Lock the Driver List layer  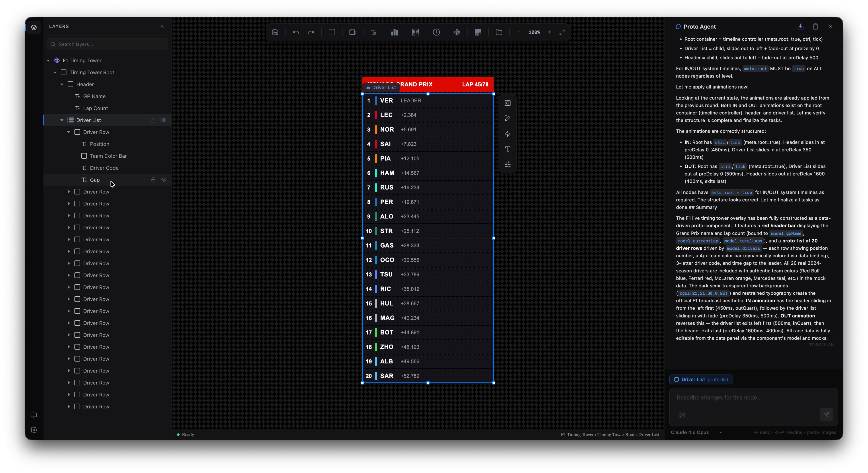click(x=153, y=120)
